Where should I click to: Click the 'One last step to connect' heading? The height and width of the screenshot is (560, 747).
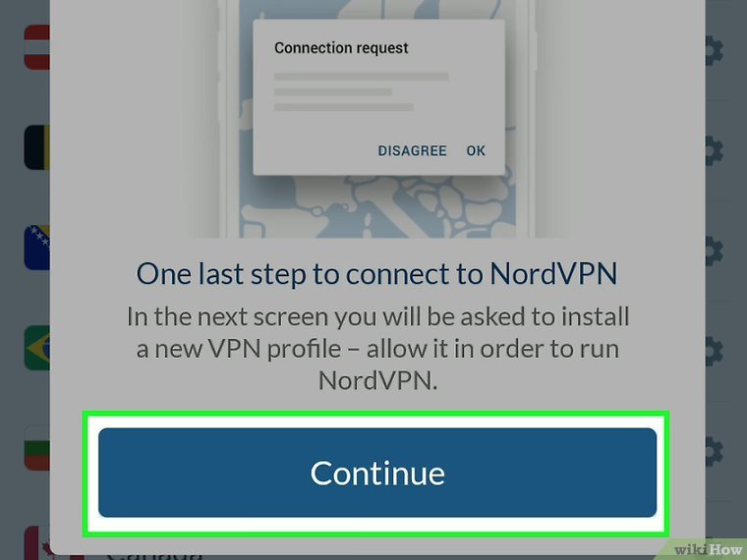376,274
